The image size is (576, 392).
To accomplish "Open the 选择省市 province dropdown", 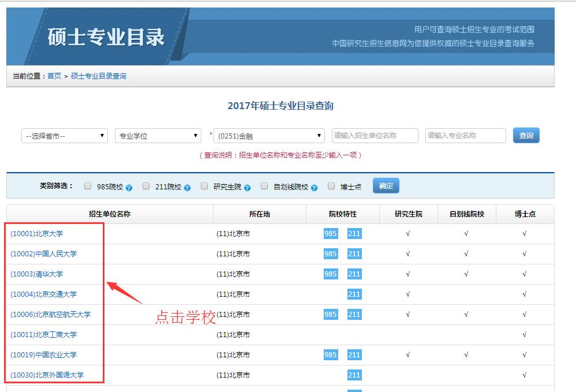I will (65, 136).
